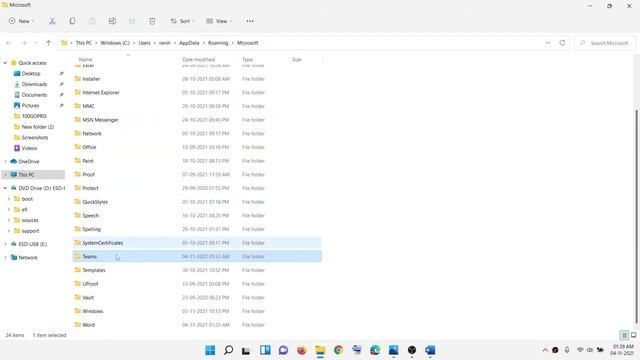Screen dimensions: 640x360
Task: Select the Teams folder
Action: pyautogui.click(x=197, y=256)
